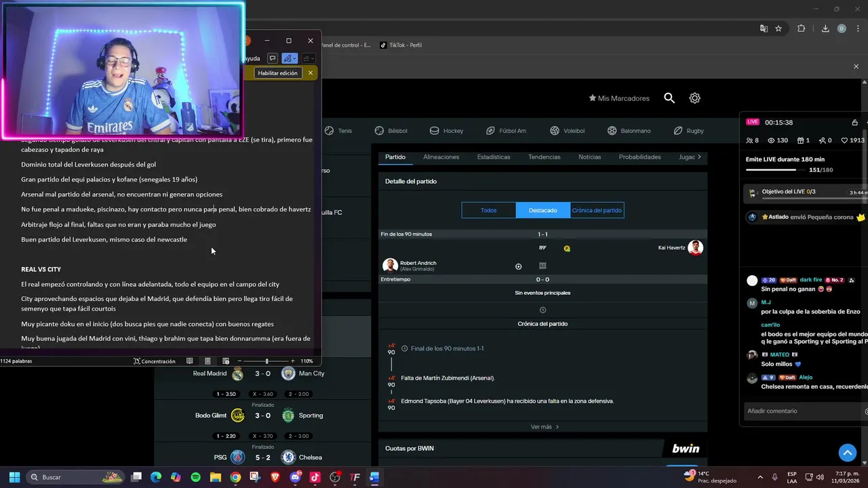Select the Destacado events filter
This screenshot has height=488, width=868.
click(x=543, y=210)
